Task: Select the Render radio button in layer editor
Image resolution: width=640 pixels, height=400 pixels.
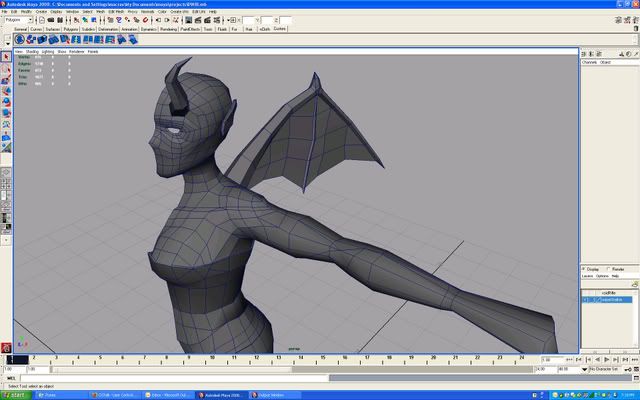Action: coord(609,269)
